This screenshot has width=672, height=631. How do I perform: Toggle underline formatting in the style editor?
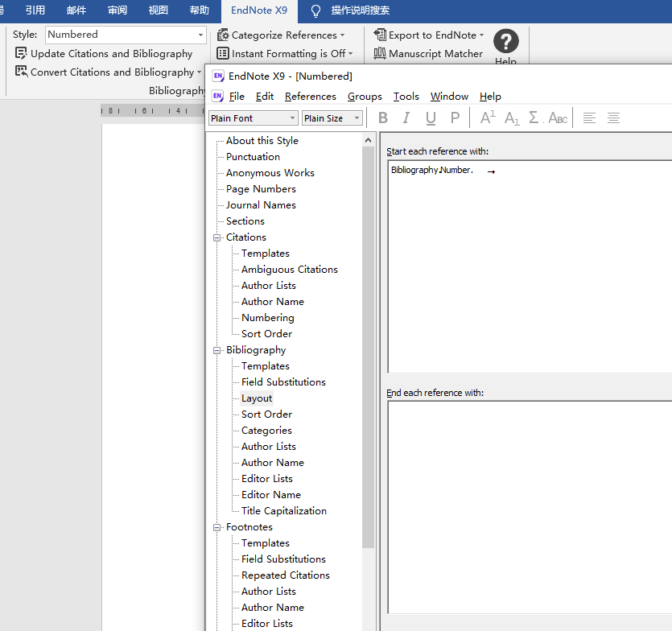(431, 118)
